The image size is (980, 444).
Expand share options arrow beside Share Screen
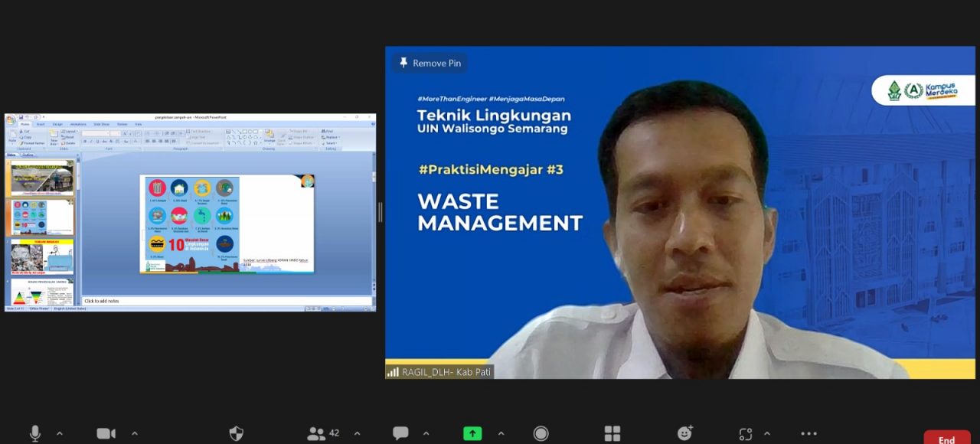[501, 434]
